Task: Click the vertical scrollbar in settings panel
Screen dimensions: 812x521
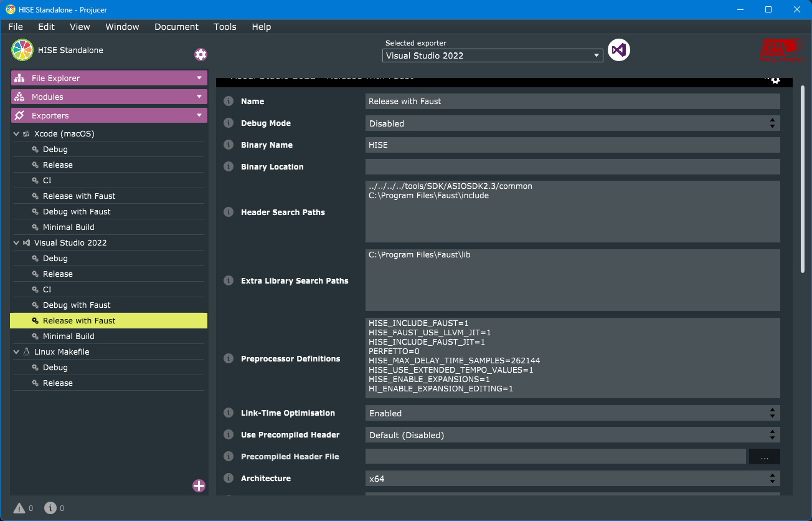Action: [x=802, y=179]
